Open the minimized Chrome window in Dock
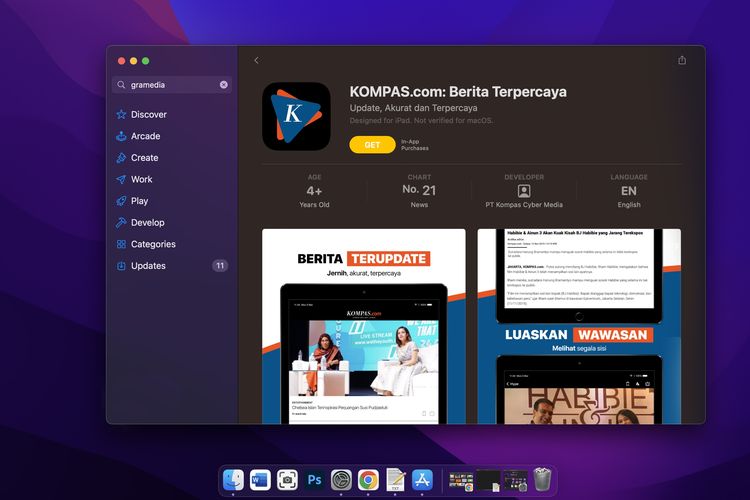This screenshot has height=500, width=750. (461, 481)
